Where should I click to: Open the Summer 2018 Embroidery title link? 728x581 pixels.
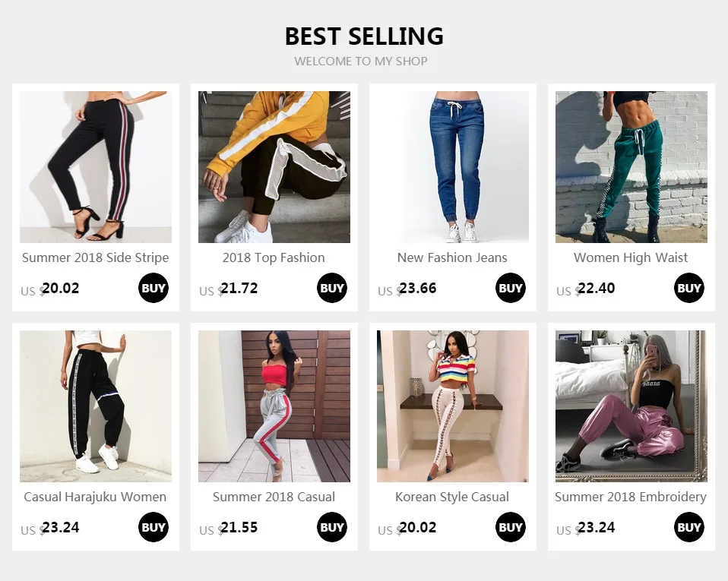coord(631,497)
